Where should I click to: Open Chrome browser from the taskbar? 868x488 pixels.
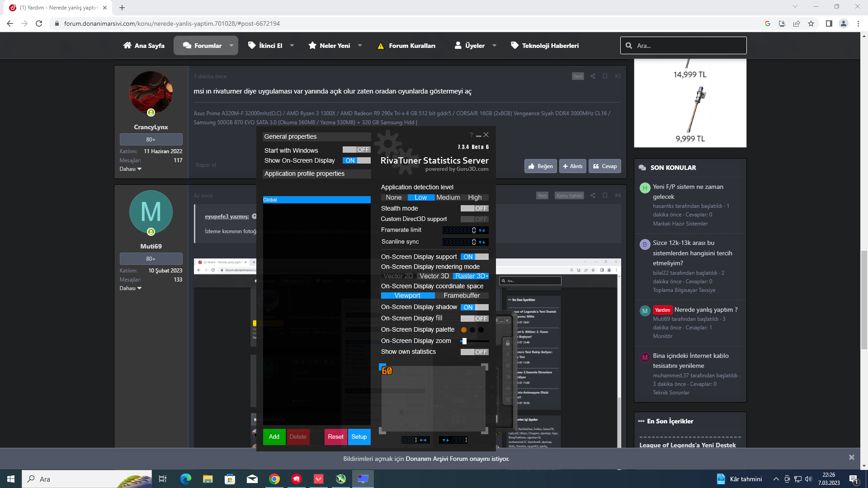pos(274,479)
